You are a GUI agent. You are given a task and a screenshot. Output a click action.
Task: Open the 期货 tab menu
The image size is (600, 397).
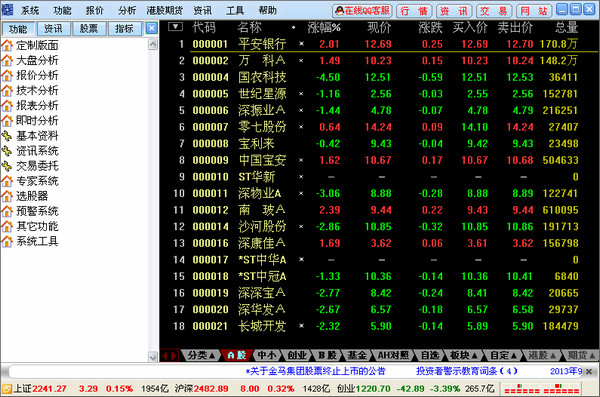click(x=581, y=355)
